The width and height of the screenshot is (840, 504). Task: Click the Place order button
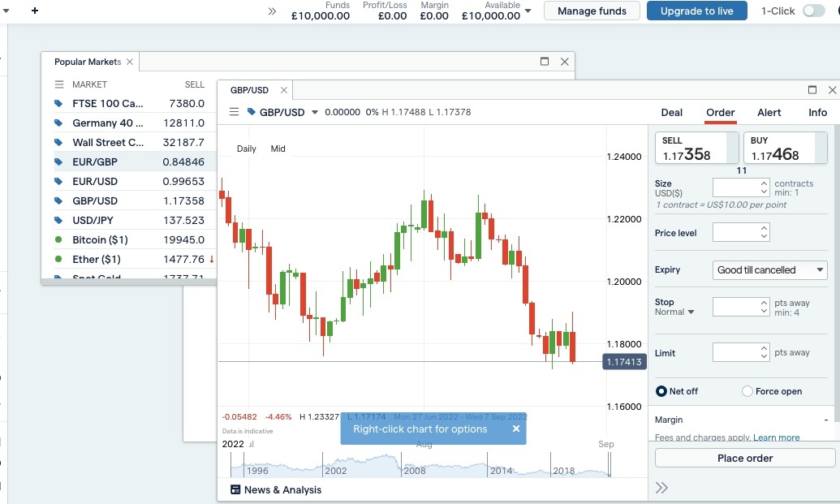744,458
